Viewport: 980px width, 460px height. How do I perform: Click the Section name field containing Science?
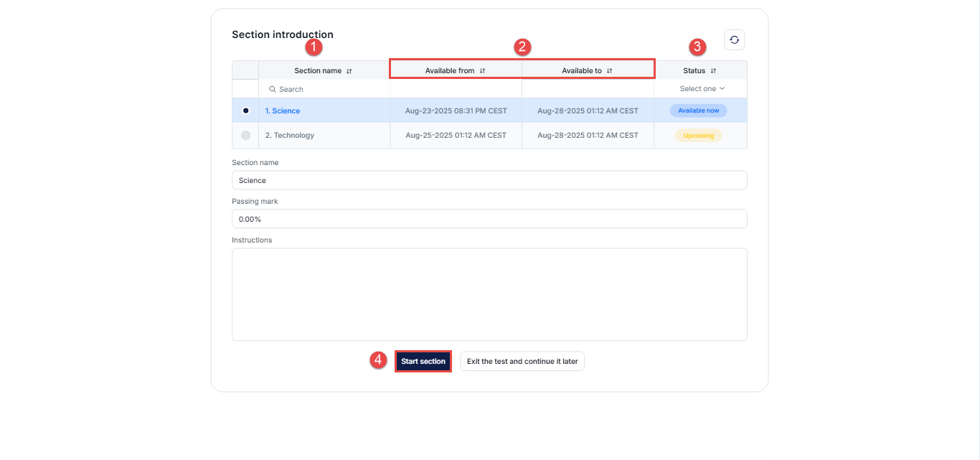click(x=489, y=180)
